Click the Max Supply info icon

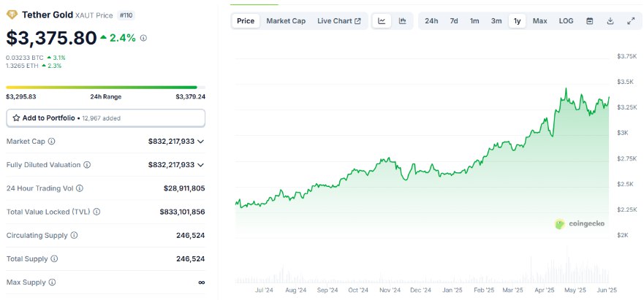coord(51,282)
